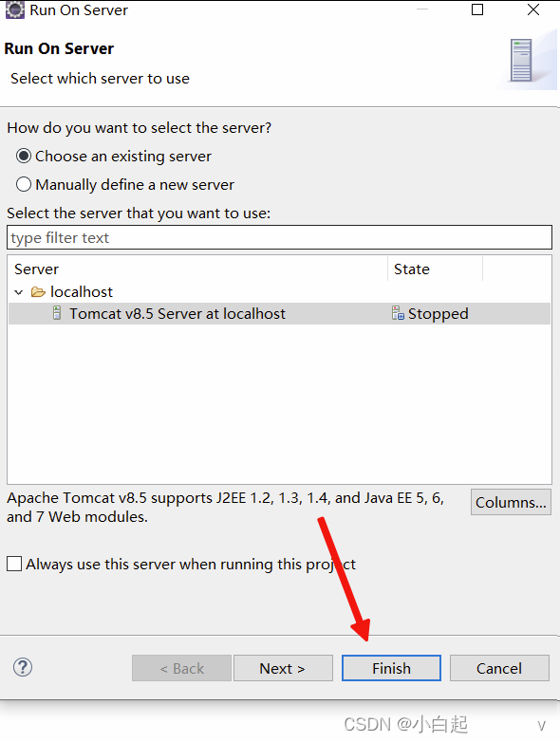Click the localhost folder icon

pos(38,292)
